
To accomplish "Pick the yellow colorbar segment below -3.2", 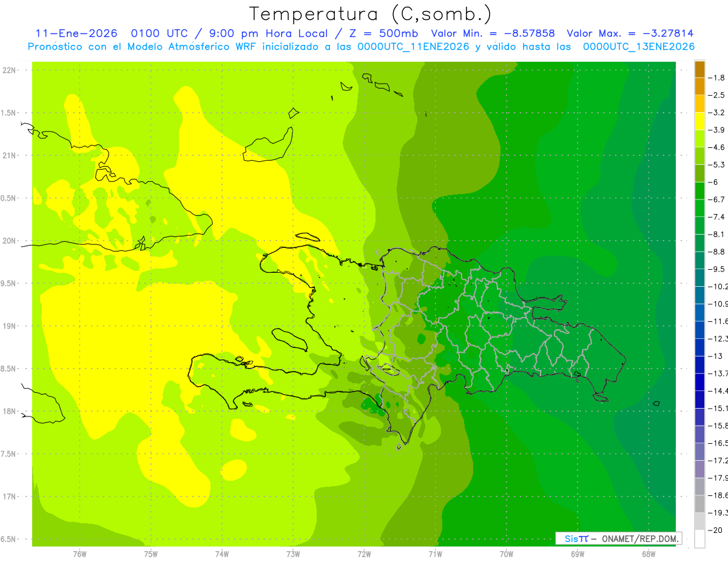I will (x=699, y=121).
